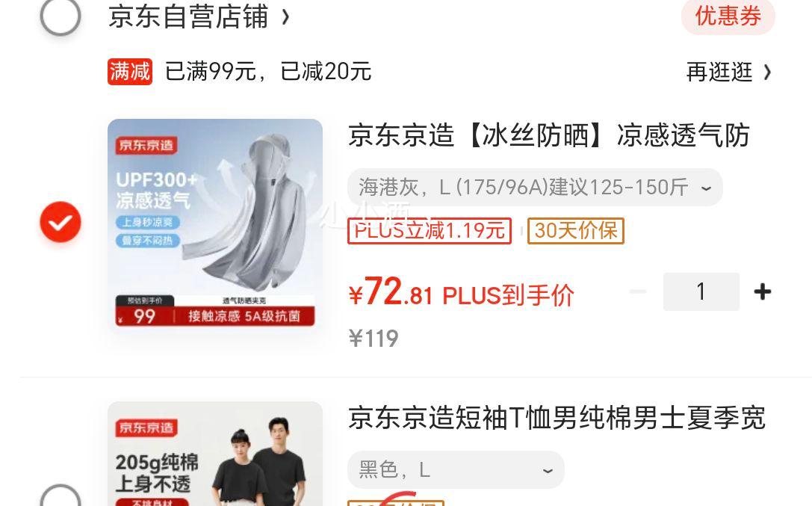Tap the 满减 promotion tag
Image resolution: width=812 pixels, height=506 pixels.
(x=130, y=72)
